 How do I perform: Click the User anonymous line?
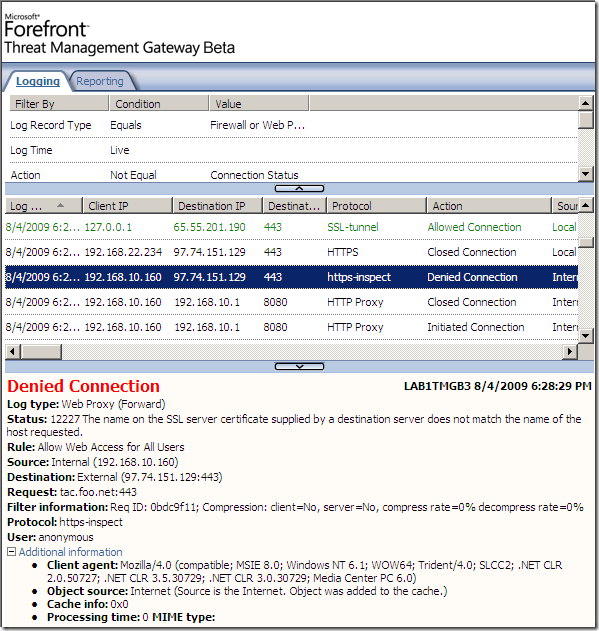50,537
